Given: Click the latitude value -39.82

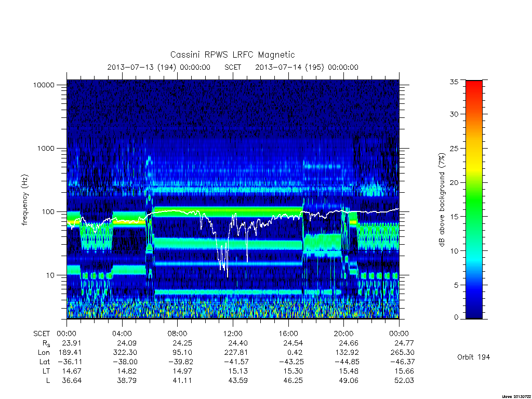Looking at the screenshot, I should [181, 362].
